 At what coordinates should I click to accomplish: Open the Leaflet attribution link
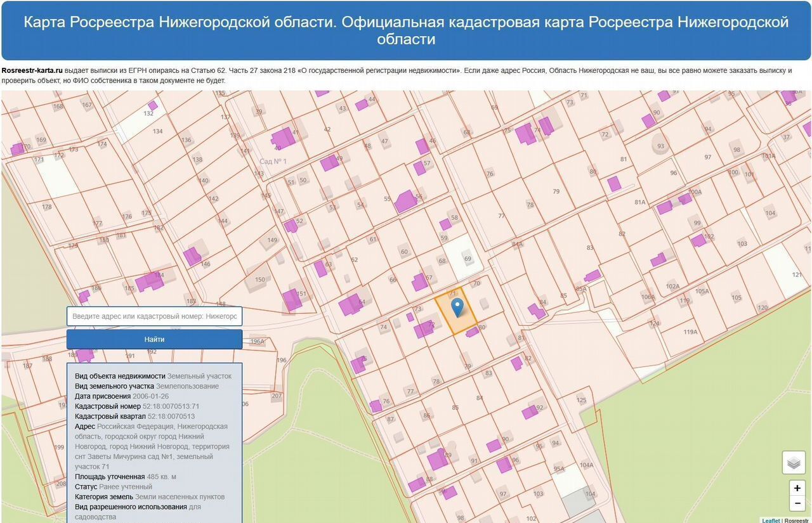[771, 520]
